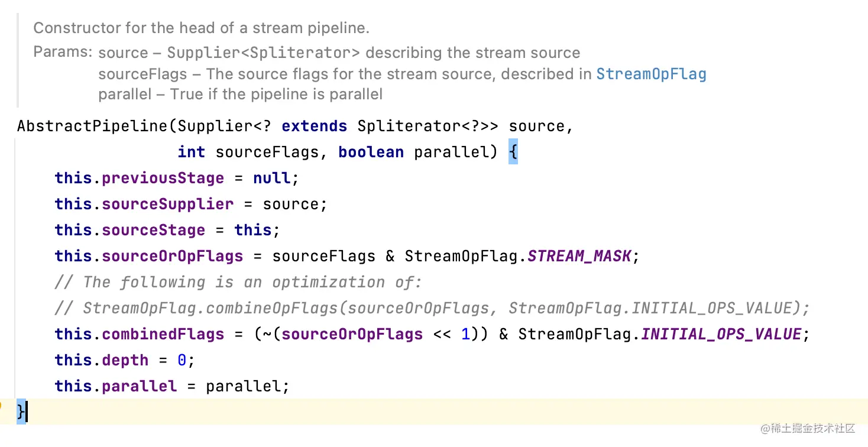The height and width of the screenshot is (447, 868).
Task: Click 'this' keyword assigned to sourceStage
Action: click(x=252, y=230)
